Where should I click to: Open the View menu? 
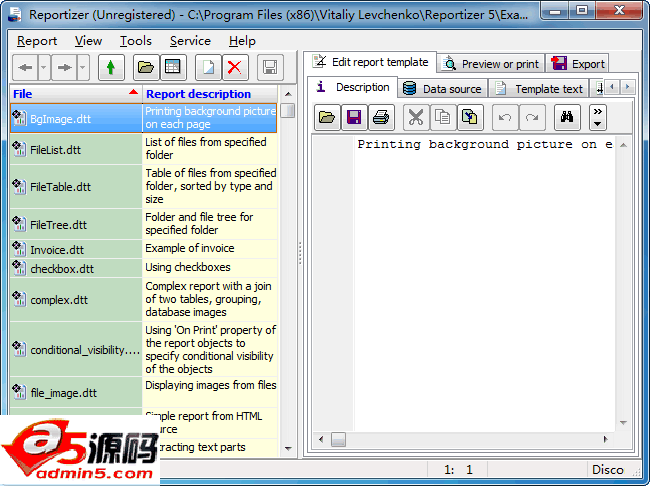point(88,41)
